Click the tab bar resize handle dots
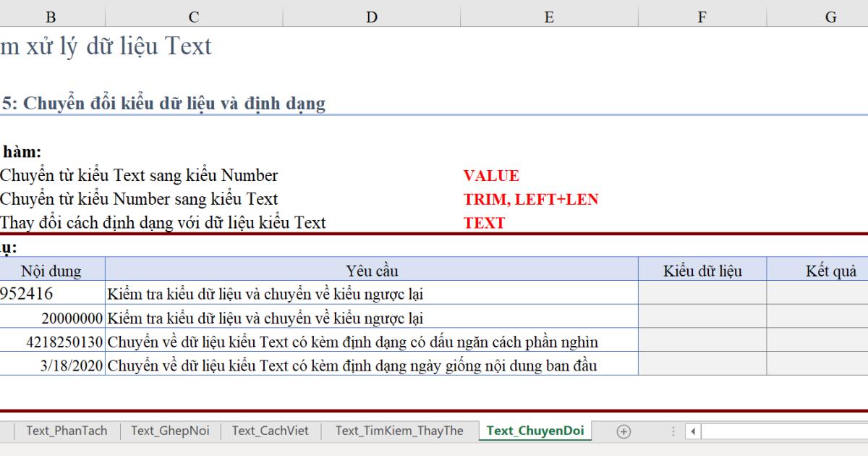The height and width of the screenshot is (456, 868). tap(674, 431)
